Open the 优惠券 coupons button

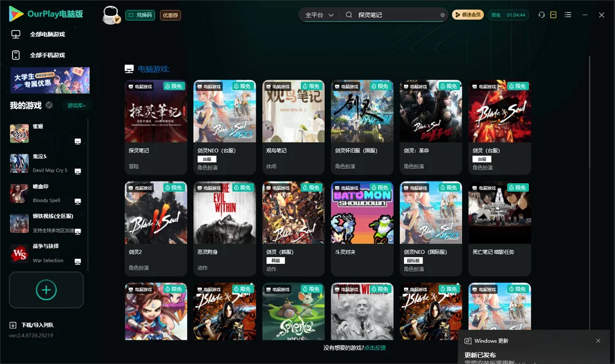tap(170, 15)
